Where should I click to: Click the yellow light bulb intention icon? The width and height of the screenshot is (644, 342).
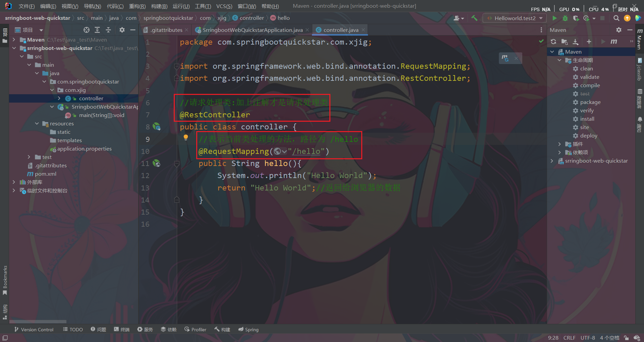tap(186, 137)
